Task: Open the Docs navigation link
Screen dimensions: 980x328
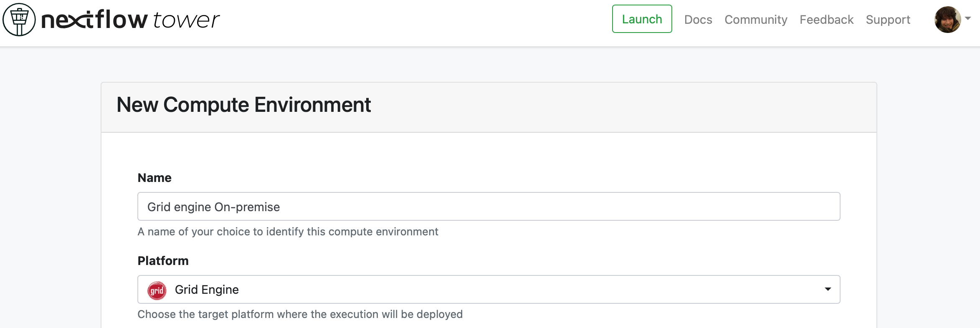Action: point(698,20)
